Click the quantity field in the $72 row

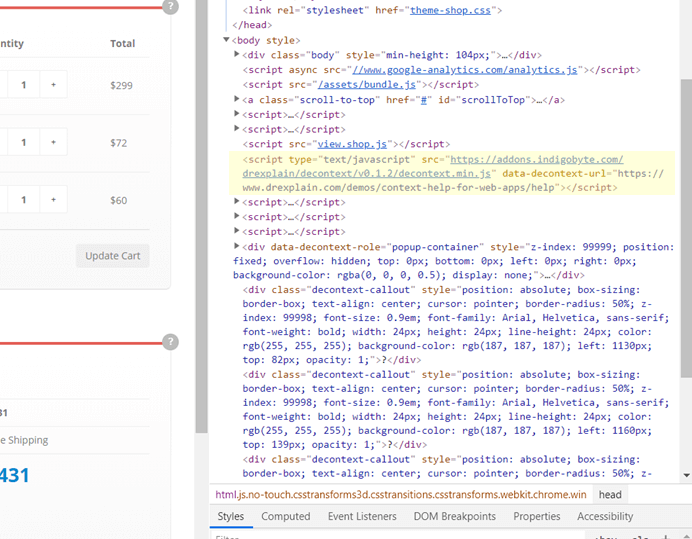(x=23, y=142)
